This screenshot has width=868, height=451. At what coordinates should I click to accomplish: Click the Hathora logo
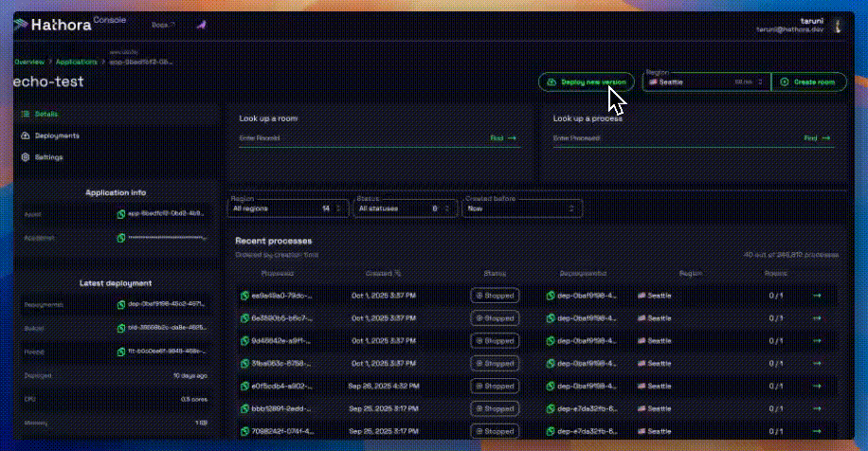(x=52, y=25)
